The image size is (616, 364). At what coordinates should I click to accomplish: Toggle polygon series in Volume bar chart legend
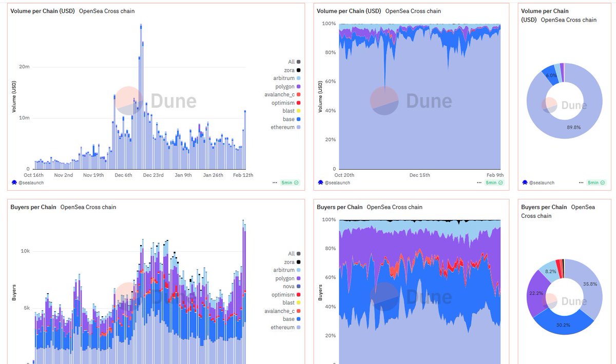[288, 87]
